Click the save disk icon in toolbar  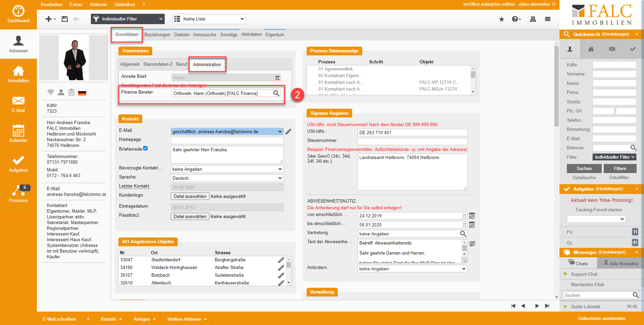65,19
